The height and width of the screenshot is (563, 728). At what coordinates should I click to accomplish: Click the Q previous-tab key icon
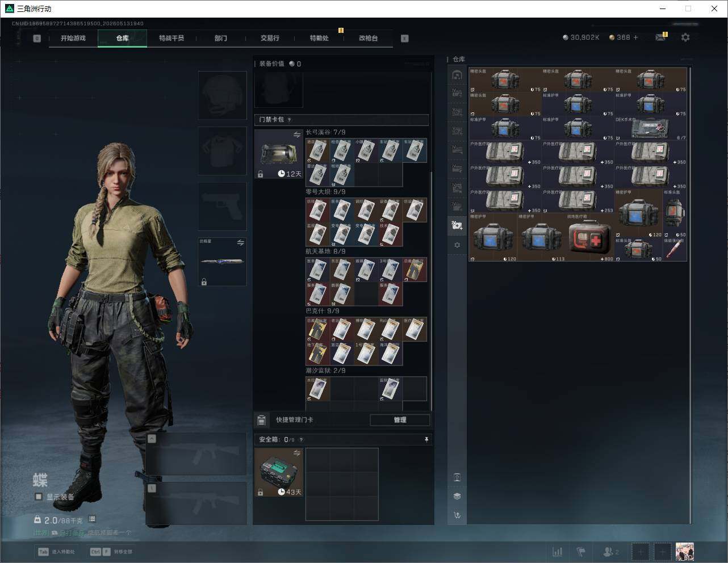click(x=37, y=39)
